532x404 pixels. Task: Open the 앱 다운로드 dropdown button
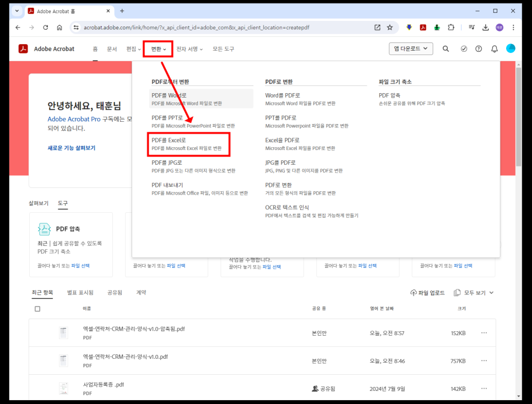[x=411, y=49]
